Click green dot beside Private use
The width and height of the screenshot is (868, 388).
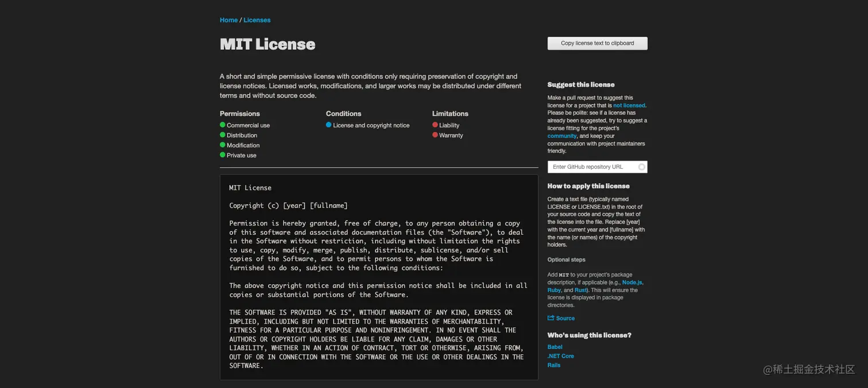pyautogui.click(x=223, y=155)
